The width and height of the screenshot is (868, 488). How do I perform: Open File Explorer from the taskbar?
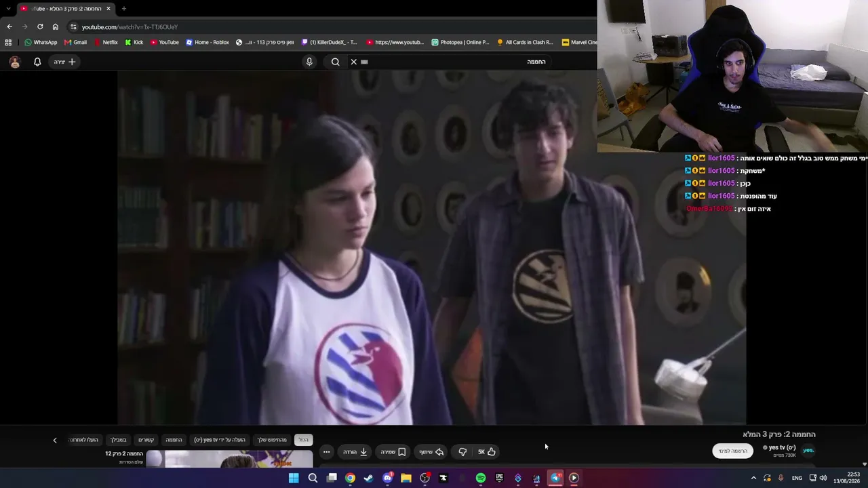[406, 478]
